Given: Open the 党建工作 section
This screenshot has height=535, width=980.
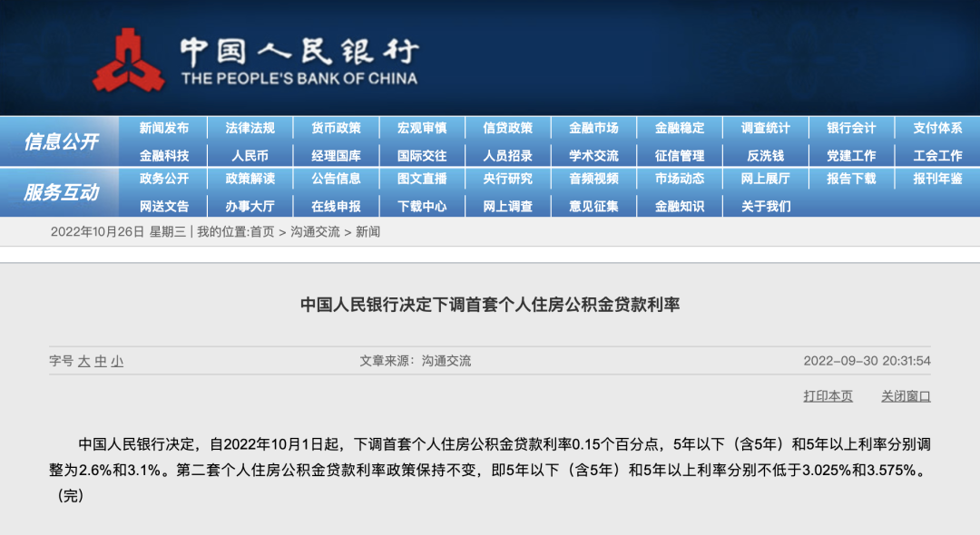Looking at the screenshot, I should (x=853, y=154).
